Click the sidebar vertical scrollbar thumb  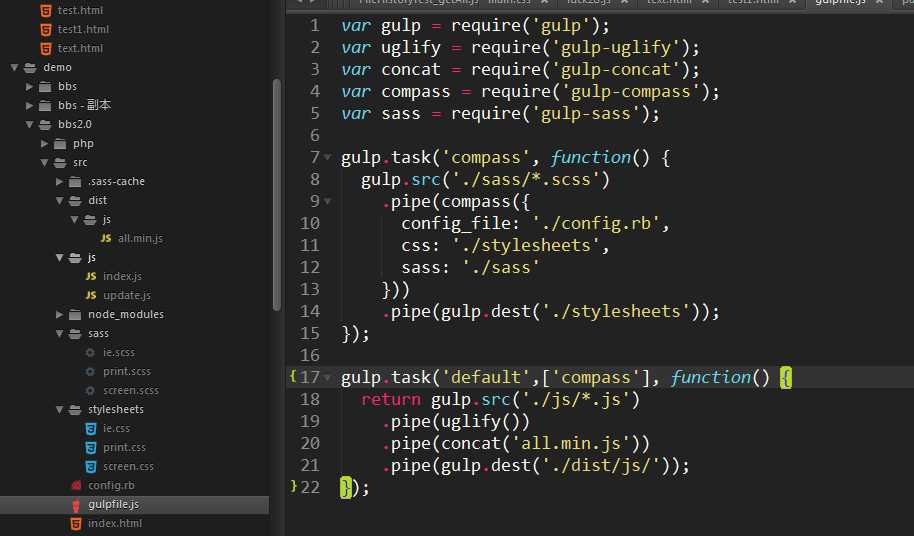276,195
